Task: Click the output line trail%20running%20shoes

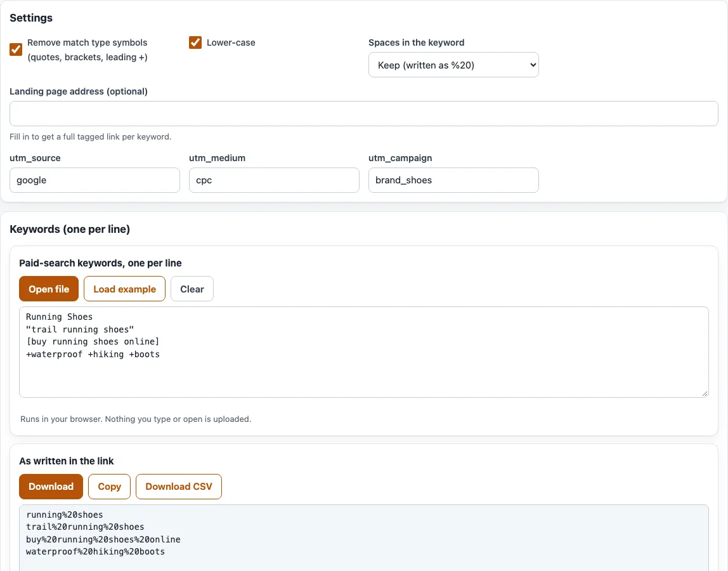Action: (x=85, y=527)
